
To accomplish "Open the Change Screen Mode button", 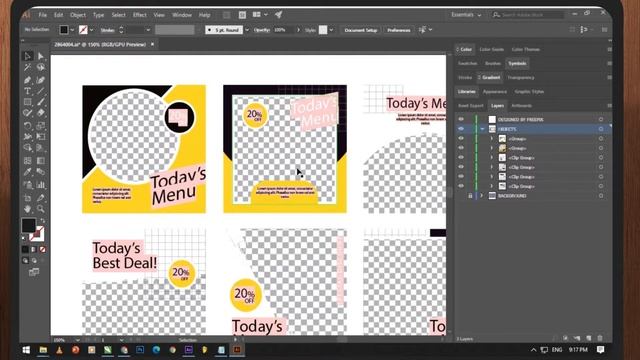I will pos(34,272).
